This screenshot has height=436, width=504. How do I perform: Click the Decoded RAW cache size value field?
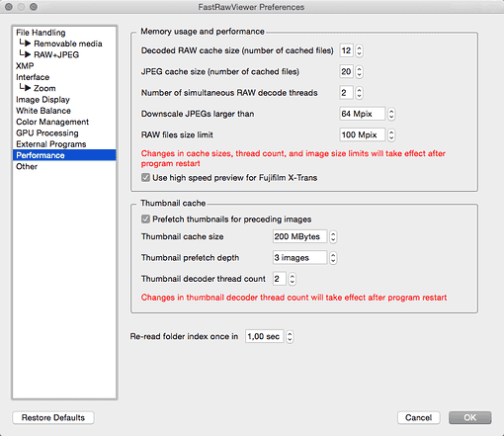(346, 50)
